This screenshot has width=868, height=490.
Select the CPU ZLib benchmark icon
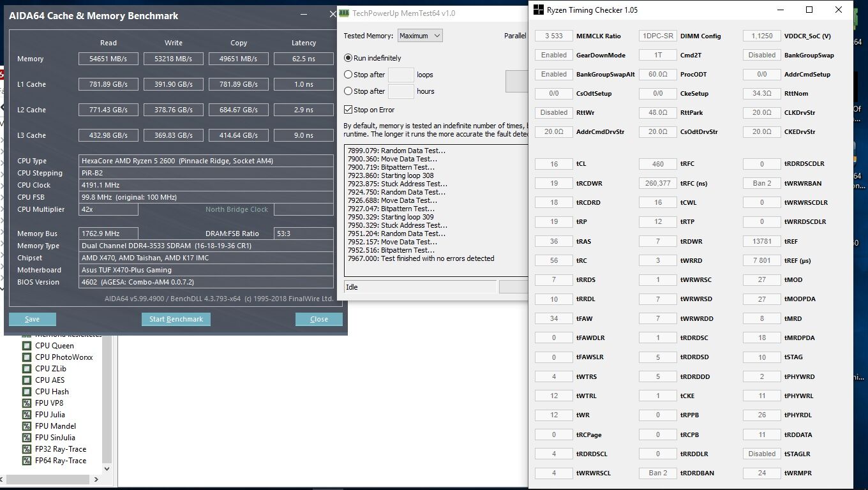27,369
